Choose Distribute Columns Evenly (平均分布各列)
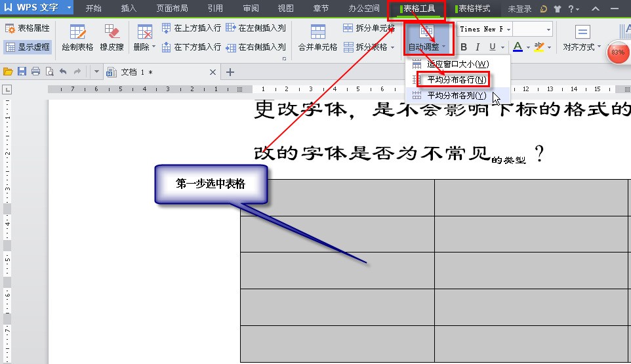Image resolution: width=631 pixels, height=364 pixels. pyautogui.click(x=458, y=95)
